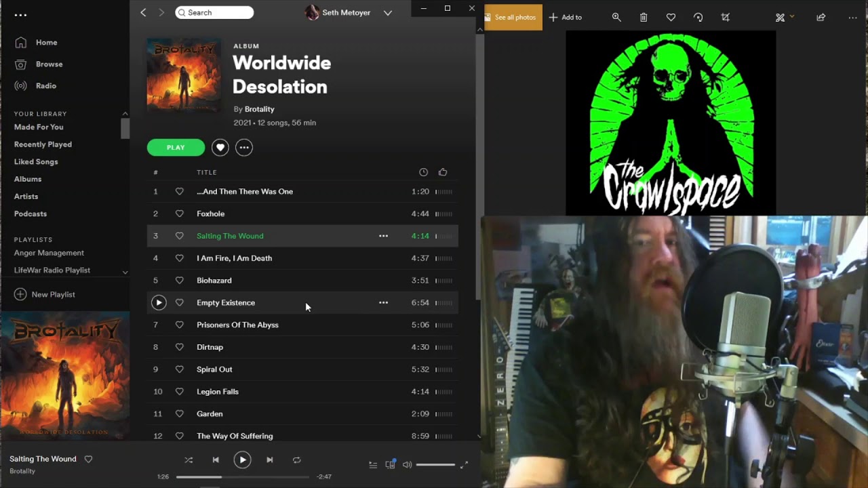Click now-playing Brotality cover art
The height and width of the screenshot is (488, 868).
[x=65, y=376]
